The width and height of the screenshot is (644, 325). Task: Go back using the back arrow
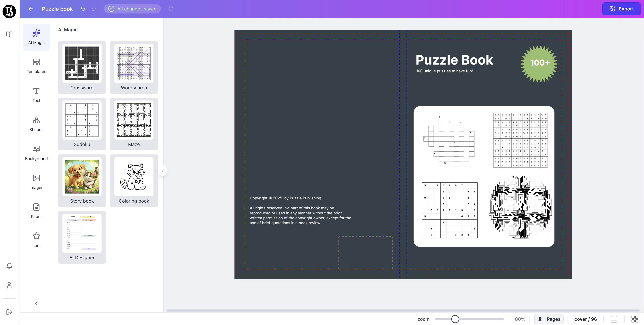click(x=31, y=9)
